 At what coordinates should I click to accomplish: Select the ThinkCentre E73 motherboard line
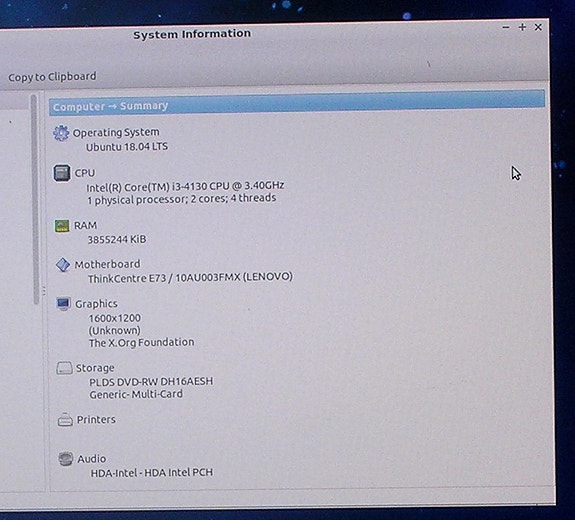coord(190,278)
